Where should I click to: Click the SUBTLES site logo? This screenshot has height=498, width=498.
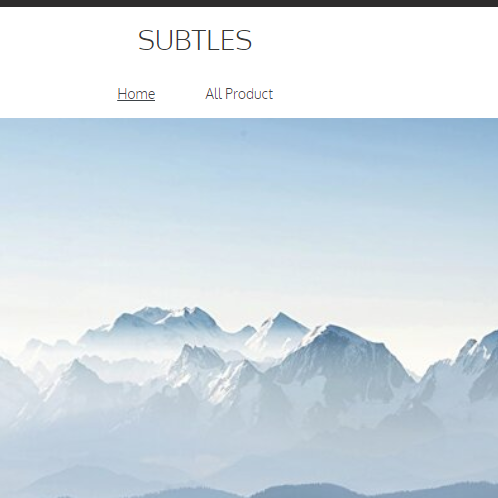tap(195, 40)
